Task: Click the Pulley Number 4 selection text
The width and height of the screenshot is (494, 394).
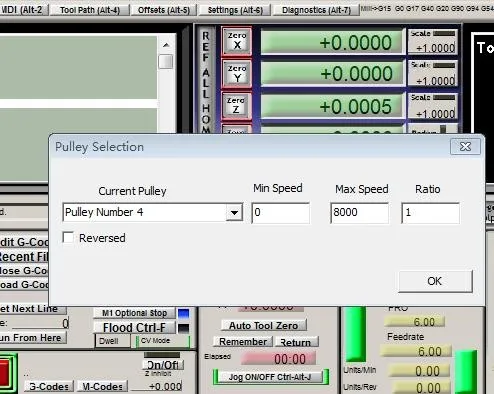Action: pyautogui.click(x=104, y=212)
